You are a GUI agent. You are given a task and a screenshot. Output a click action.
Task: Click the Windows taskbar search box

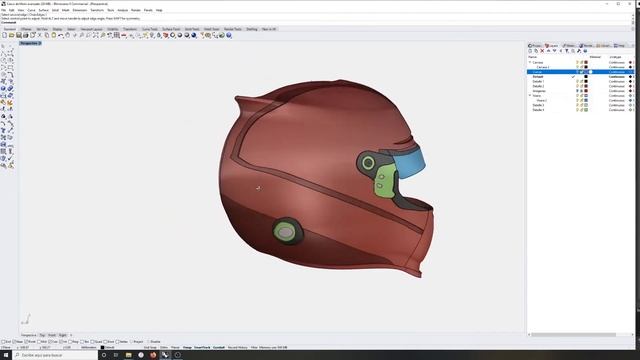pos(55,355)
